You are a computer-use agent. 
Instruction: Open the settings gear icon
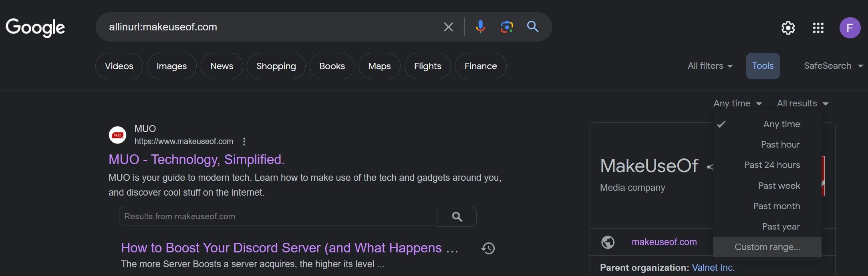788,28
